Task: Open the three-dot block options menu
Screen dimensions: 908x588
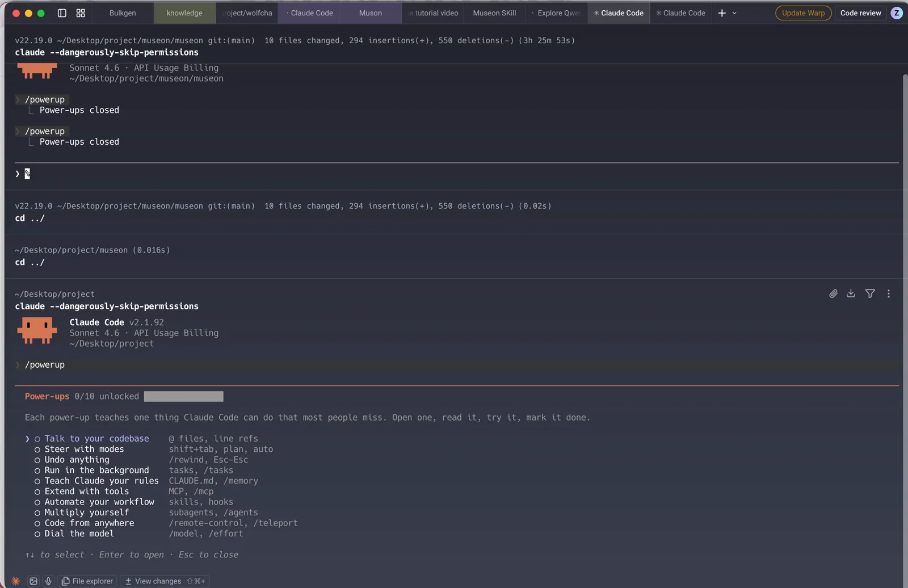Action: [x=889, y=293]
